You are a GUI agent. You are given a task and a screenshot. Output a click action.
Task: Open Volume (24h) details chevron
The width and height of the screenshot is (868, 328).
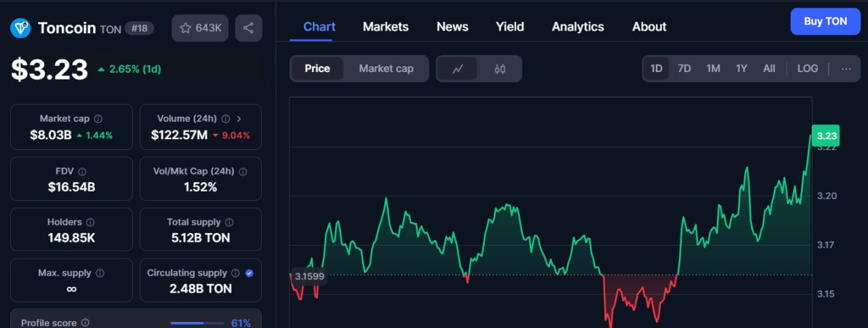tap(239, 119)
